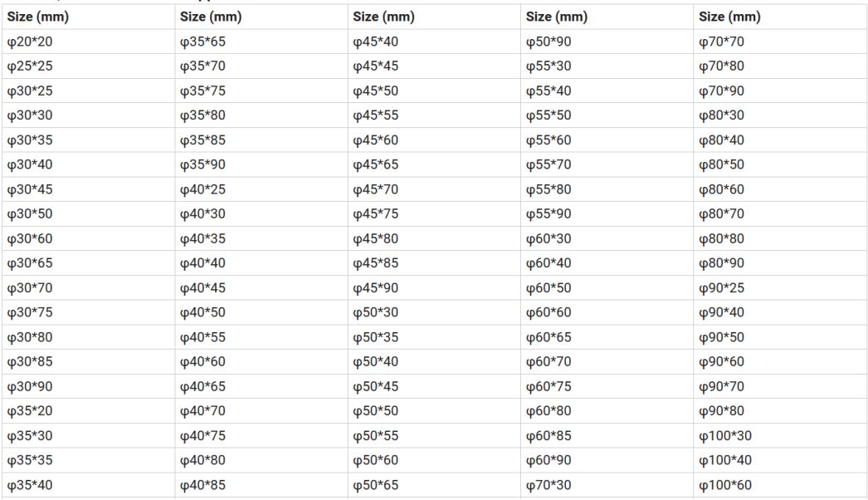This screenshot has height=500, width=868.
Task: Select the φ20*20 size cell
Action: [x=89, y=42]
